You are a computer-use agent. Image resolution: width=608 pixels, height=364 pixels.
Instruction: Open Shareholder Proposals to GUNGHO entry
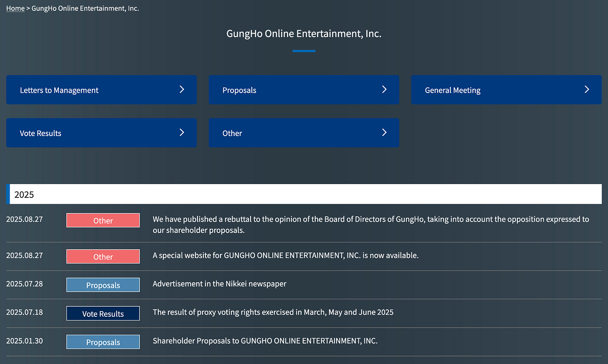tap(265, 341)
